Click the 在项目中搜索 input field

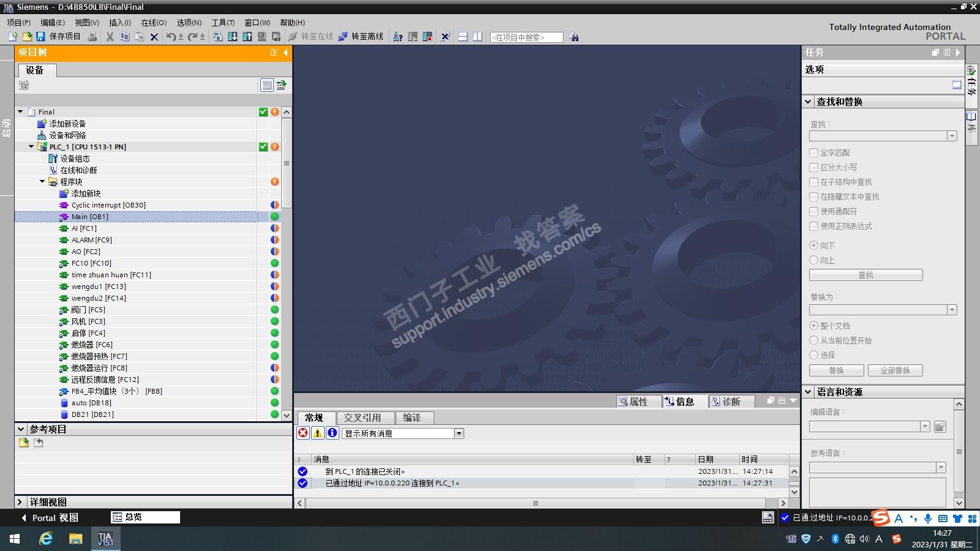[x=526, y=37]
